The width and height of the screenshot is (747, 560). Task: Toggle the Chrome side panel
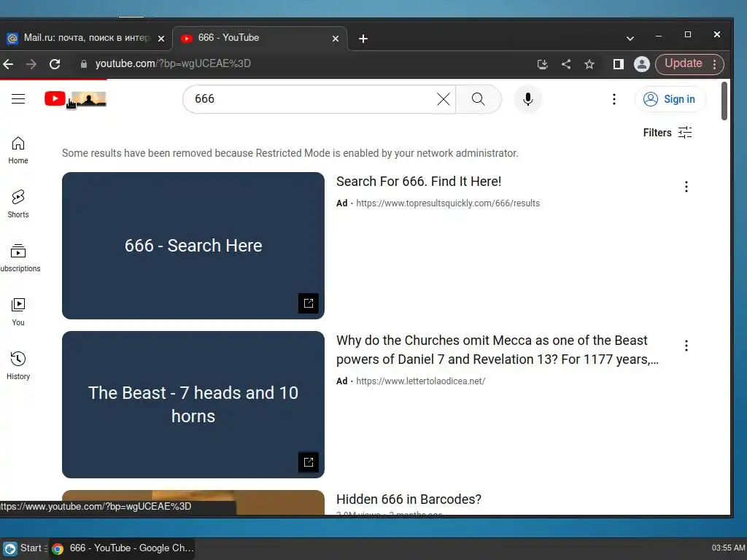tap(619, 64)
